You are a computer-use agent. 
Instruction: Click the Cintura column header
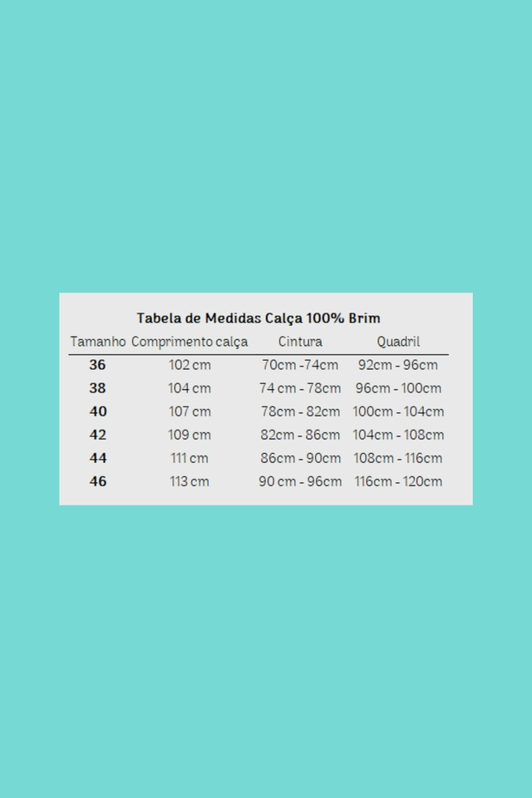pos(300,342)
